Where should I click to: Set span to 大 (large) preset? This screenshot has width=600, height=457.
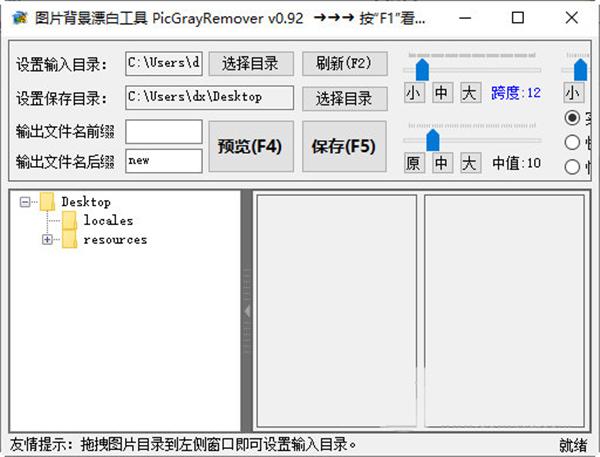click(470, 93)
